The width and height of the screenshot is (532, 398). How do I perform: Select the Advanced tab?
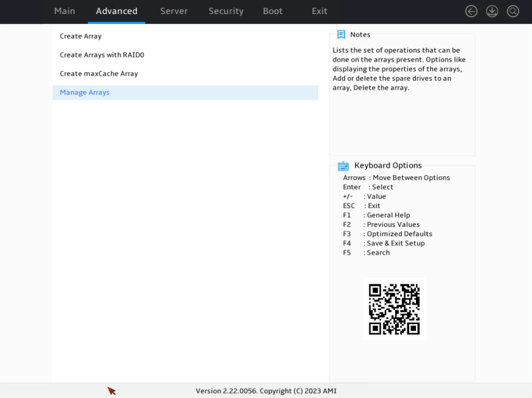click(x=117, y=11)
